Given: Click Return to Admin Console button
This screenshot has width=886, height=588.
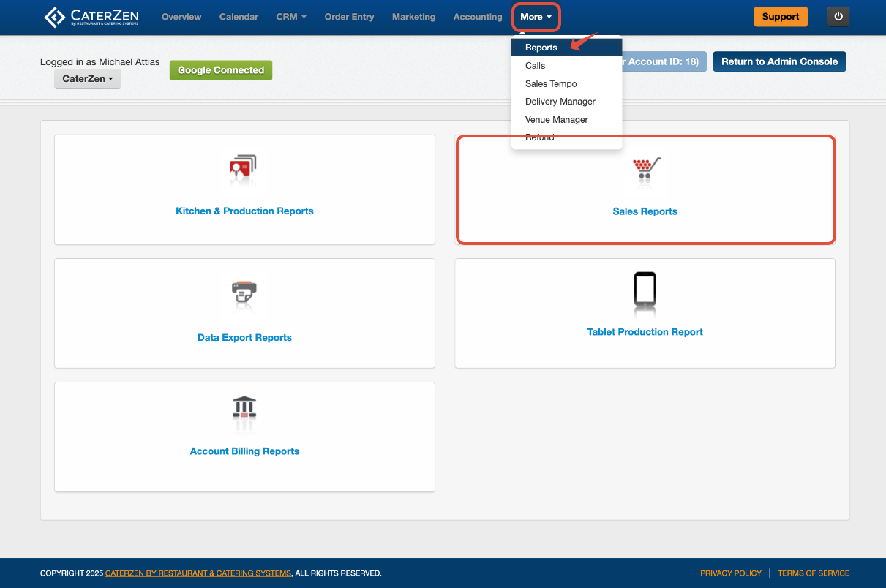Looking at the screenshot, I should tap(779, 61).
